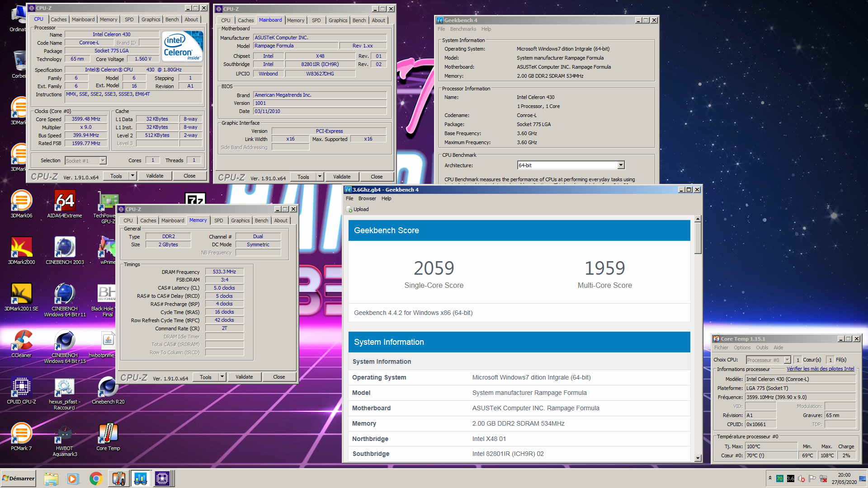Open the Aide menu in Core Temp
Viewport: 868px width, 488px height.
click(x=778, y=347)
